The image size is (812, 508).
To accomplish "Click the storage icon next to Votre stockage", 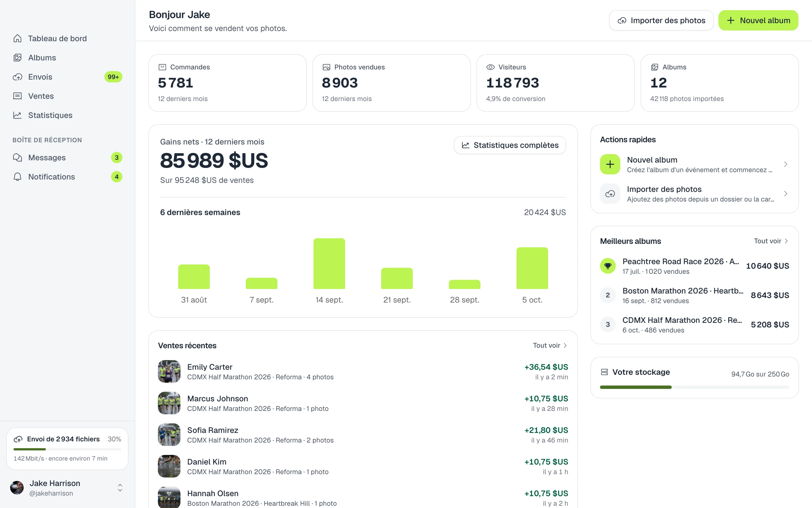I will pyautogui.click(x=604, y=372).
